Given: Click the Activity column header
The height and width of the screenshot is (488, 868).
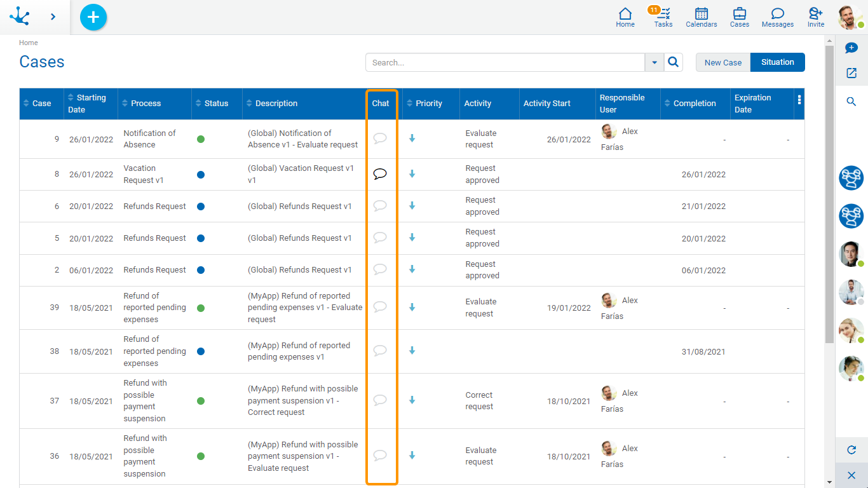Looking at the screenshot, I should (478, 104).
